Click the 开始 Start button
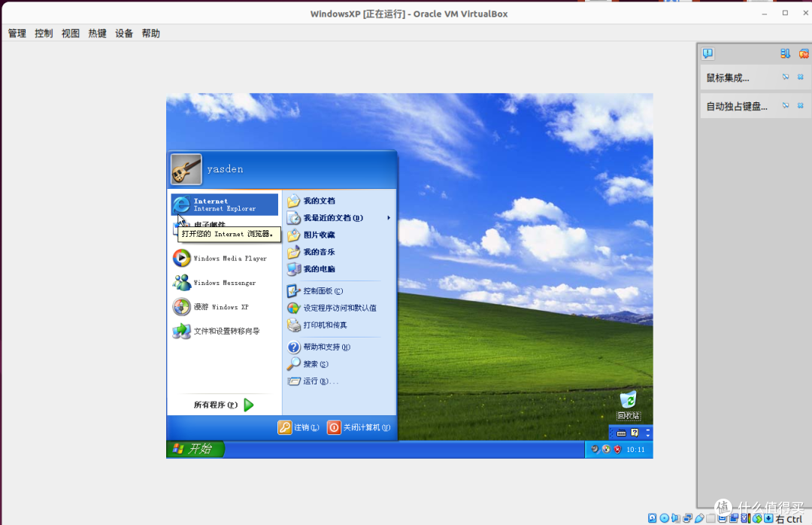Screen dimensions: 812x525 point(195,449)
